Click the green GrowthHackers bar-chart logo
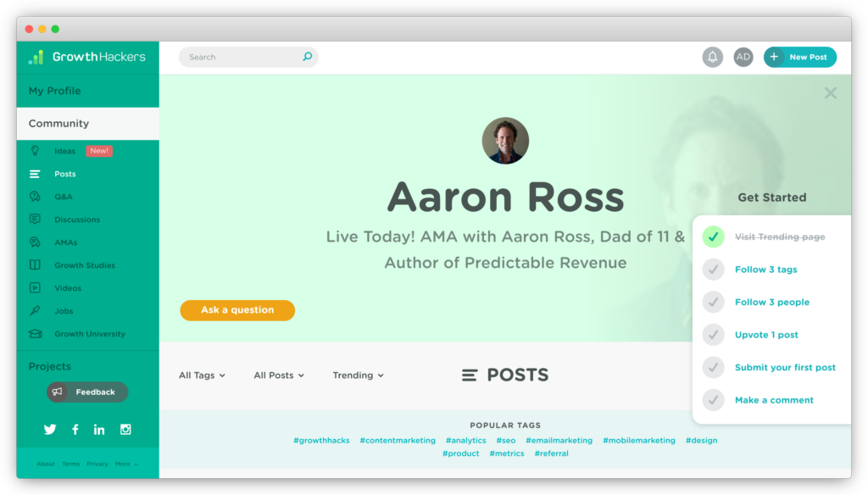The height and width of the screenshot is (495, 868). coord(35,57)
